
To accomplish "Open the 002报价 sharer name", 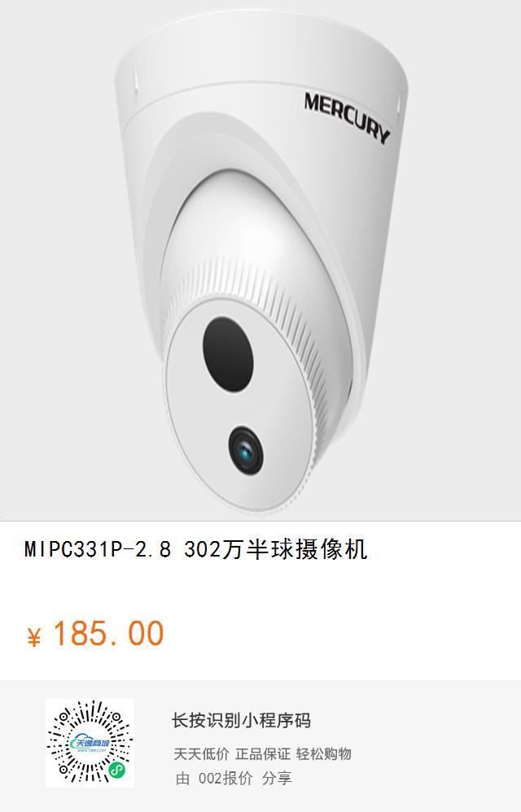I will (225, 778).
